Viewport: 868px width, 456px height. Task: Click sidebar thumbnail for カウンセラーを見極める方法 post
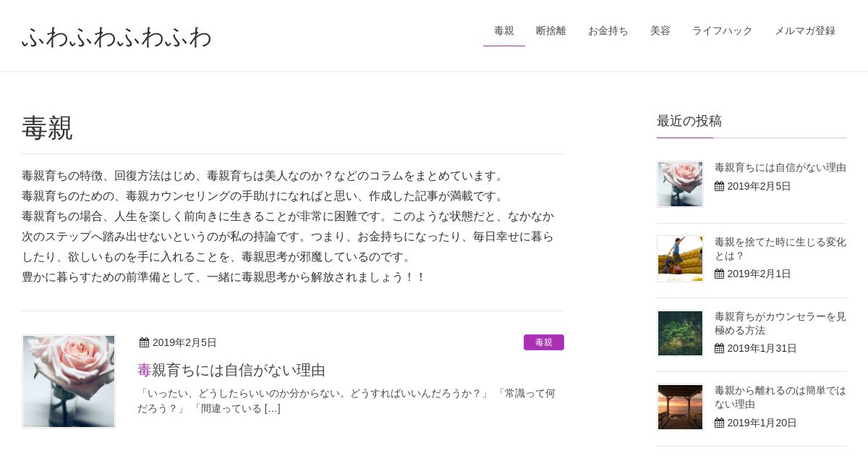click(680, 333)
